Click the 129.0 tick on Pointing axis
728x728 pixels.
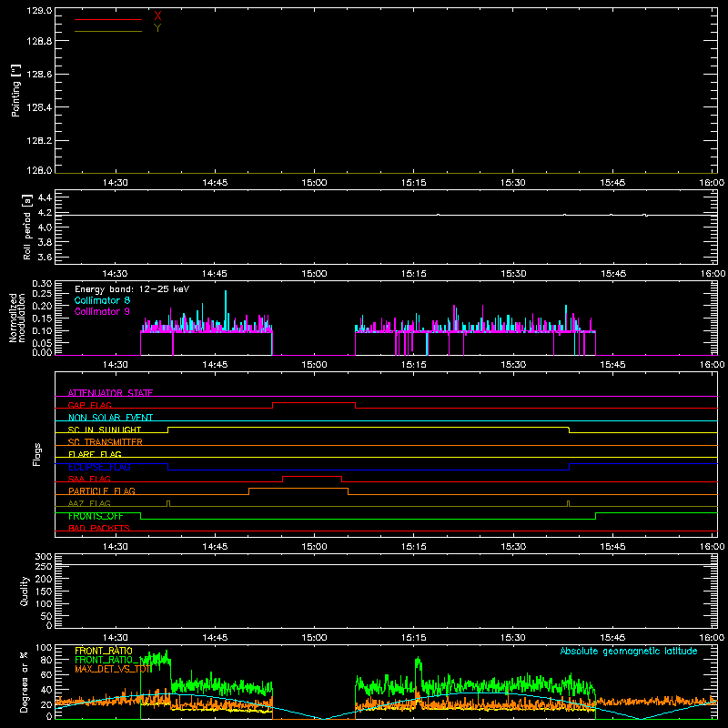coord(39,11)
